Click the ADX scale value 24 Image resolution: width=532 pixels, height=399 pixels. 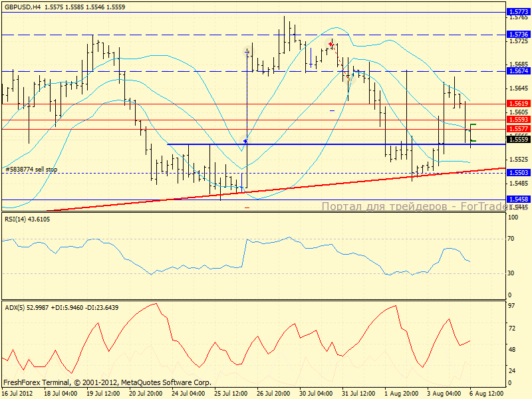pos(511,370)
